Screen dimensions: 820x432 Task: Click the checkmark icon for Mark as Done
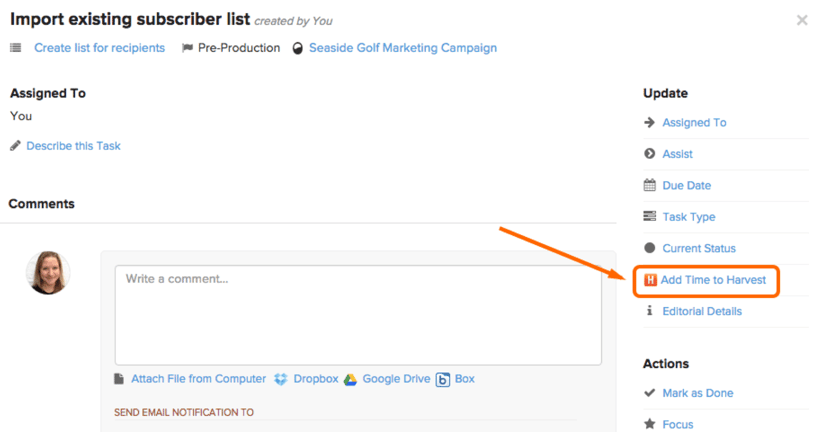click(650, 393)
